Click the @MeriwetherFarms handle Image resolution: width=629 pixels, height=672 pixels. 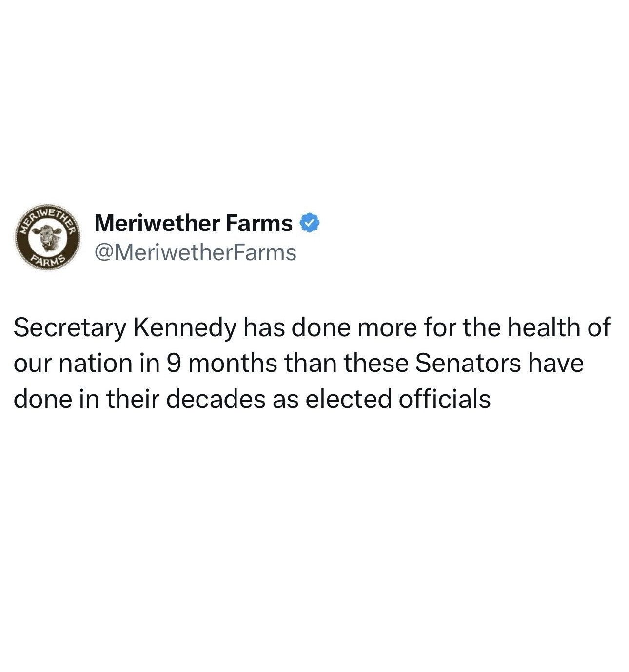pos(195,252)
